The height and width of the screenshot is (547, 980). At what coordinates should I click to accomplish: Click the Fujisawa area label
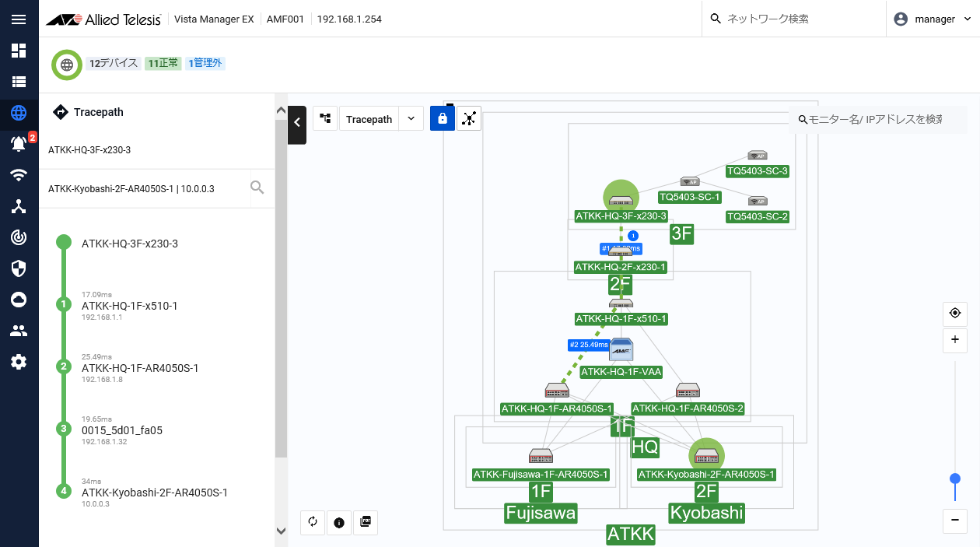(x=541, y=513)
